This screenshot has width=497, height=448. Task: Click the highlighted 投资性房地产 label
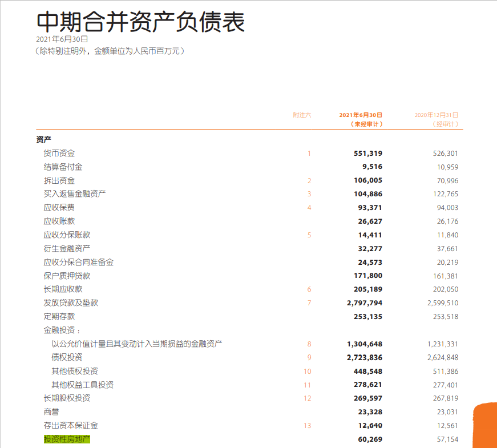67,439
